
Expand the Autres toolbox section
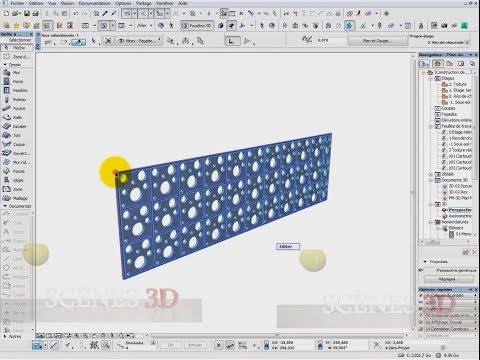pos(5,337)
